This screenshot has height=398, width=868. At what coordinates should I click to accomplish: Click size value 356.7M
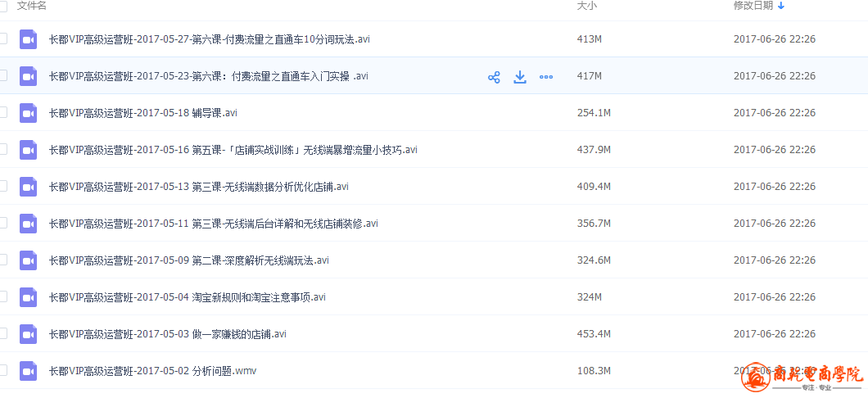(594, 224)
